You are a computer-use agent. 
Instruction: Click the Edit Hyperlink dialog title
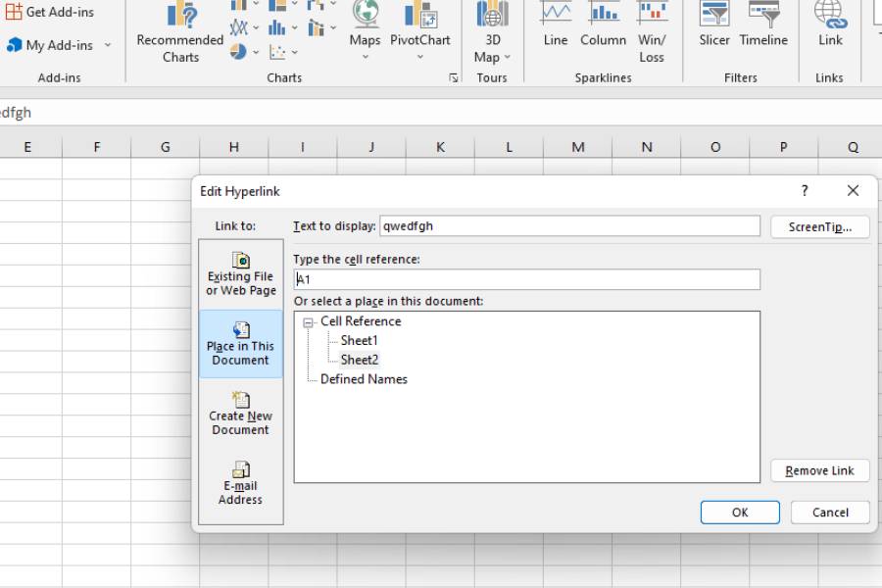pyautogui.click(x=240, y=191)
